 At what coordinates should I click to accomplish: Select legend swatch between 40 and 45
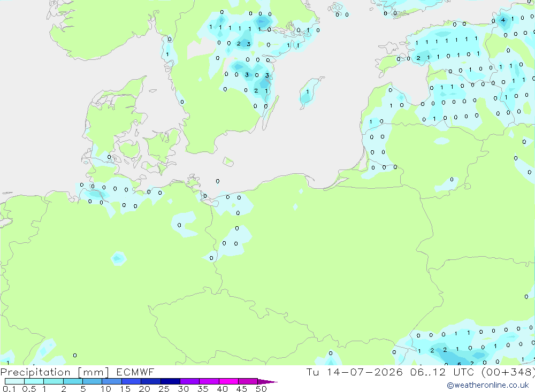[228, 381]
